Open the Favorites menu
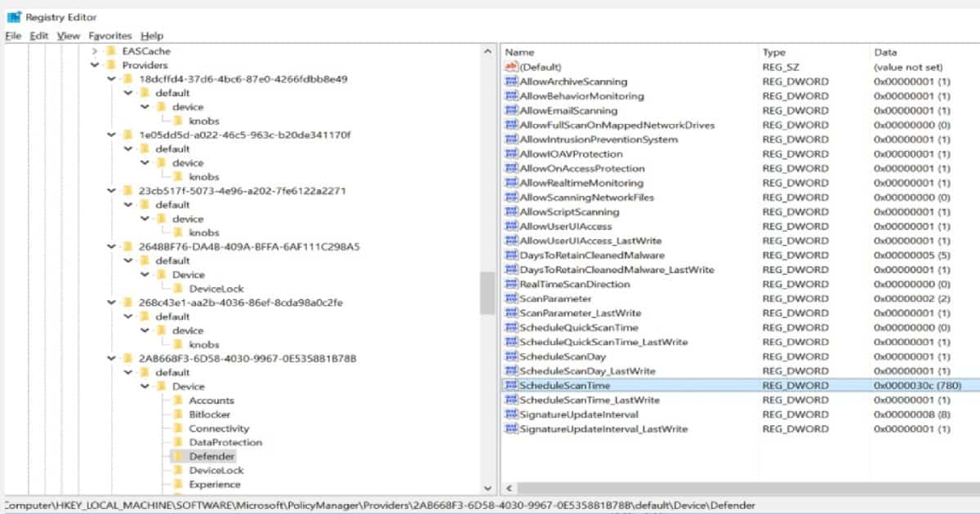980x514 pixels. [x=110, y=36]
